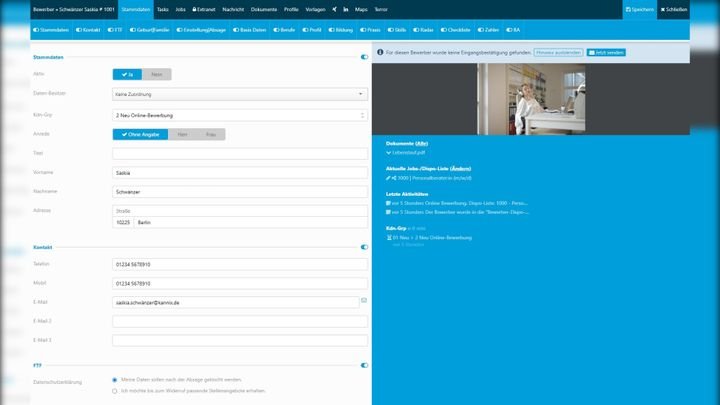Click the hourglass icon in Kdn-Grp history
The width and height of the screenshot is (720, 405).
click(389, 237)
